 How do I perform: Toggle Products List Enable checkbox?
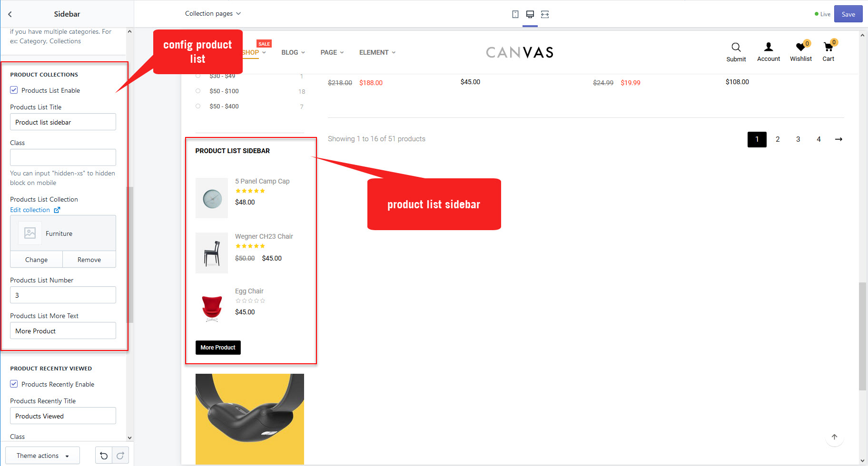(x=14, y=90)
